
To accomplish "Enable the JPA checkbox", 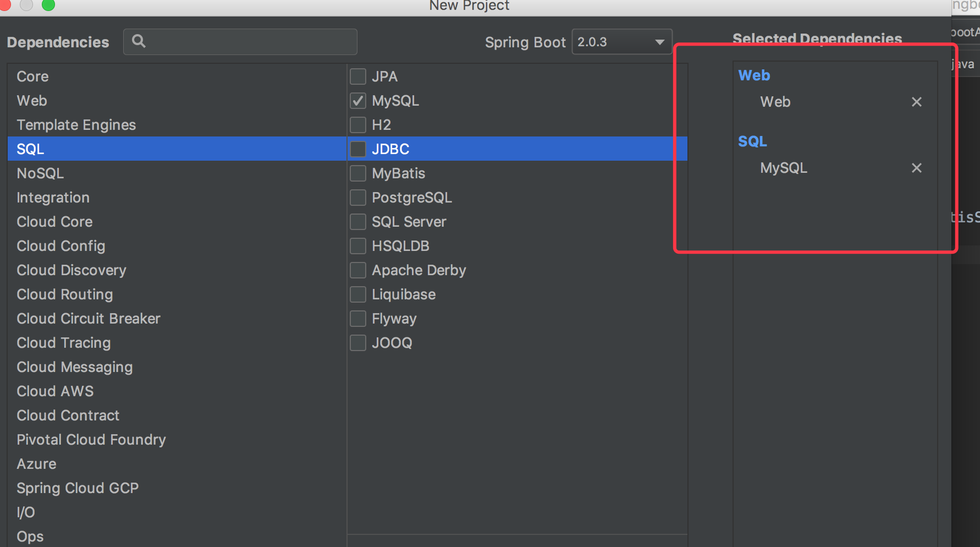I will [358, 76].
